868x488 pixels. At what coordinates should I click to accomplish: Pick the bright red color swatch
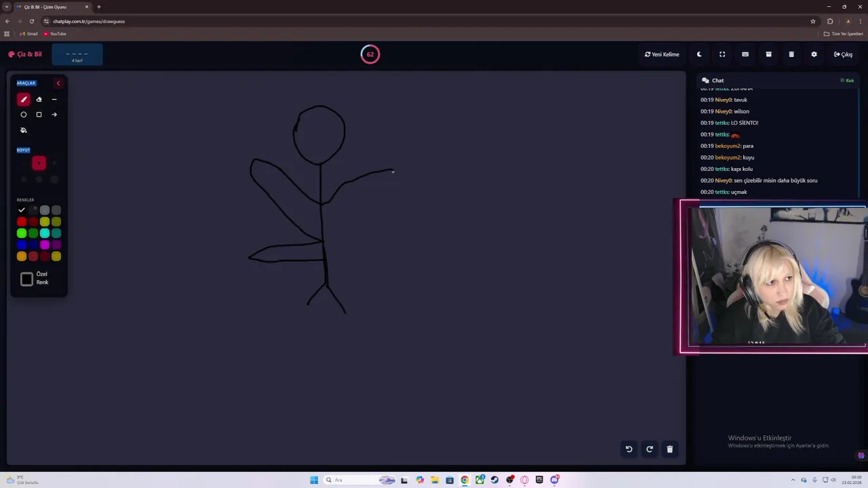[x=22, y=222]
